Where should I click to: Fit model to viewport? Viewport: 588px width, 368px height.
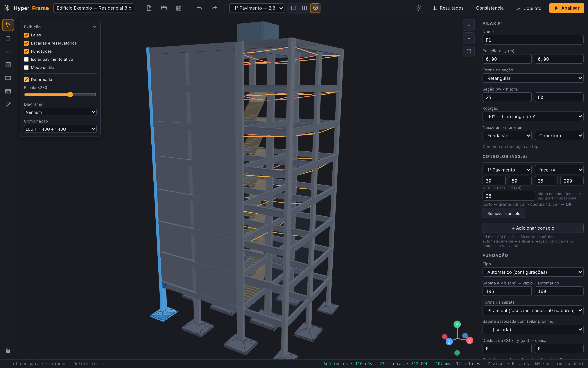click(469, 51)
